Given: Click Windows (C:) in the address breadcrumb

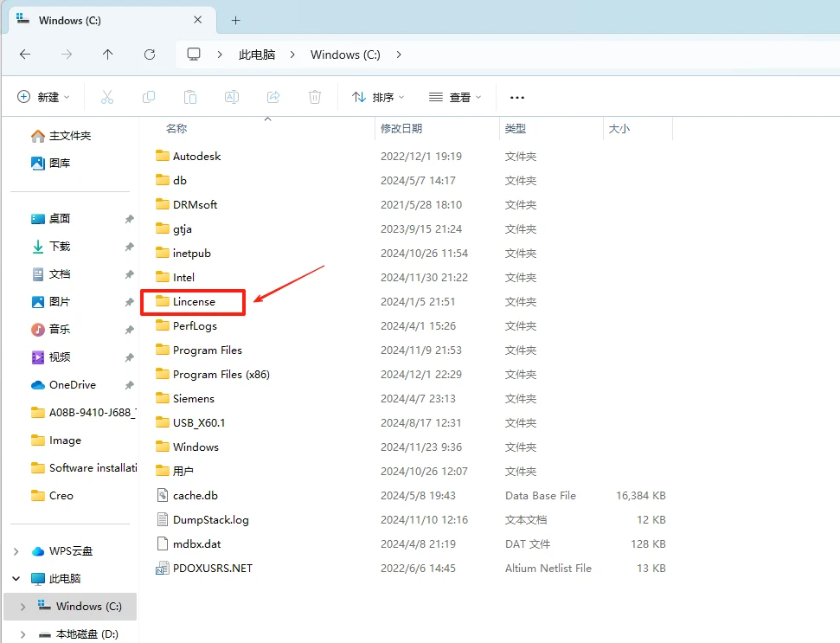Looking at the screenshot, I should [345, 55].
